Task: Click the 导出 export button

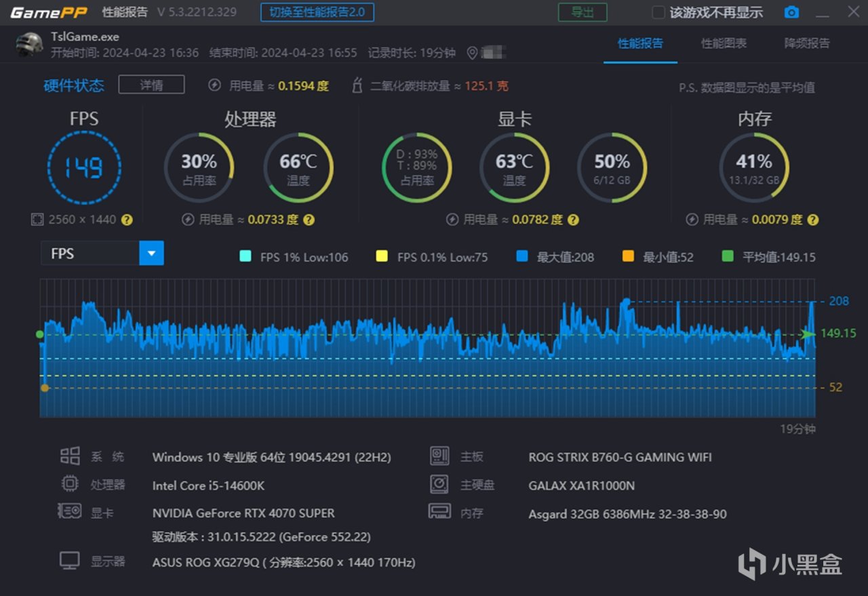Action: pyautogui.click(x=583, y=12)
